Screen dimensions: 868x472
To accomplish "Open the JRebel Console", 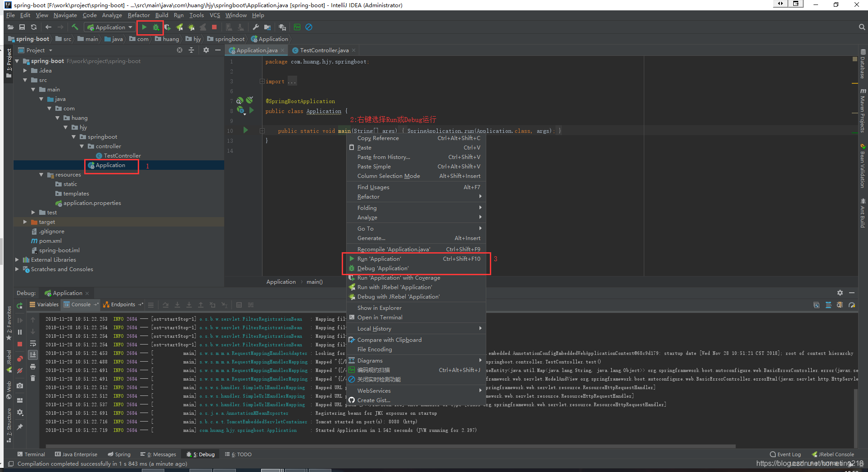I will pyautogui.click(x=832, y=454).
